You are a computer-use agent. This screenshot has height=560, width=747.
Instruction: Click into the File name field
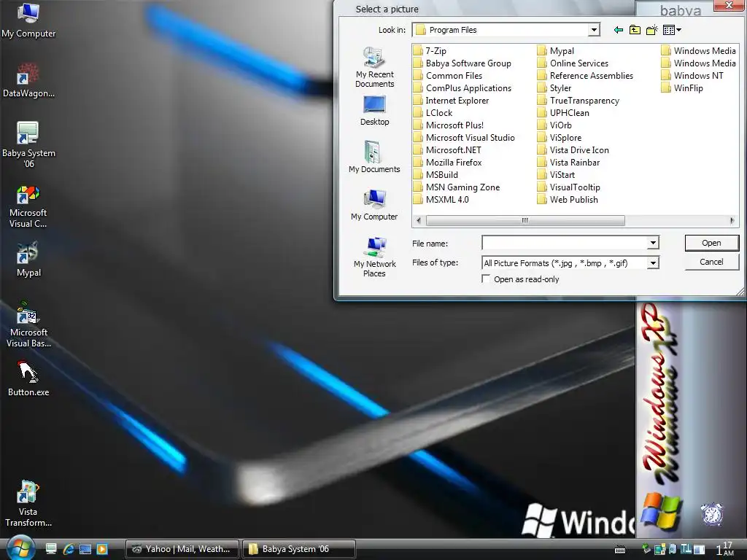point(565,243)
